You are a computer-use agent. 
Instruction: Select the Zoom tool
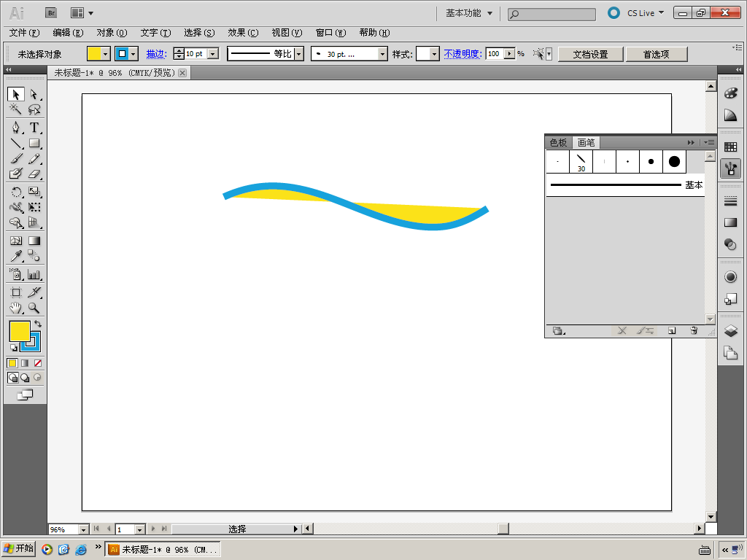pyautogui.click(x=34, y=308)
